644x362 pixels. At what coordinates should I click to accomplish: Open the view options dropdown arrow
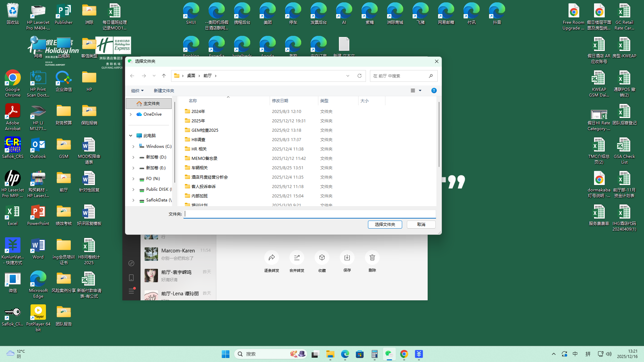[420, 90]
